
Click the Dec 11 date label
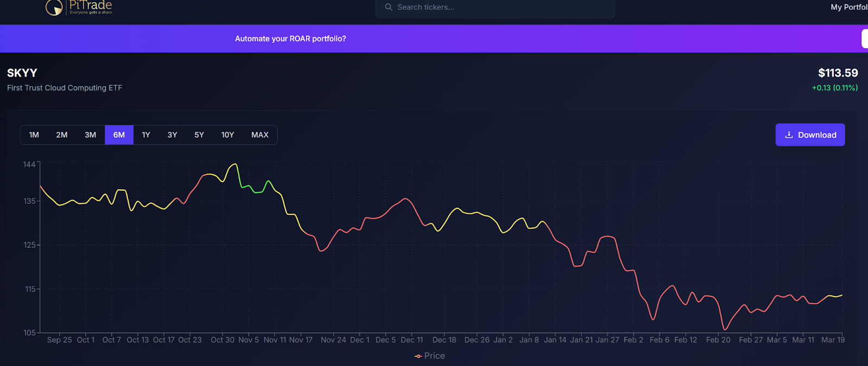point(412,340)
